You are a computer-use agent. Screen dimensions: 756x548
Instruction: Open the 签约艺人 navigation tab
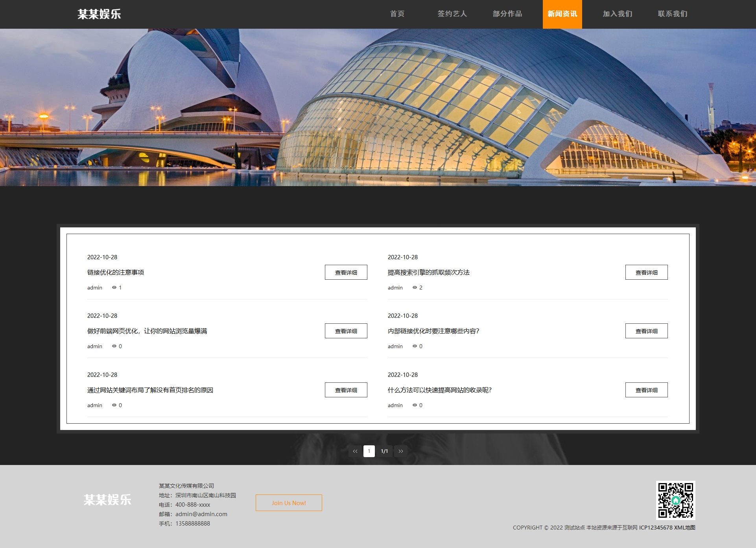(452, 14)
